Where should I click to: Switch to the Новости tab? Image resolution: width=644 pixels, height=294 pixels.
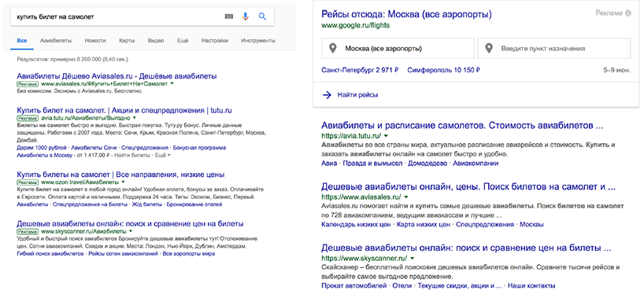tap(95, 41)
